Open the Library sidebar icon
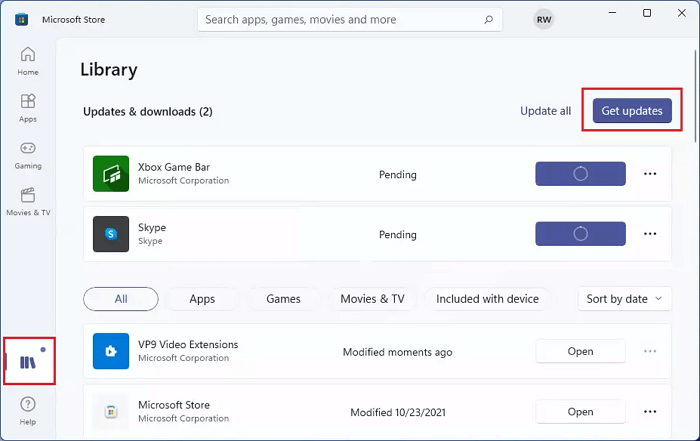The width and height of the screenshot is (700, 441). (28, 361)
